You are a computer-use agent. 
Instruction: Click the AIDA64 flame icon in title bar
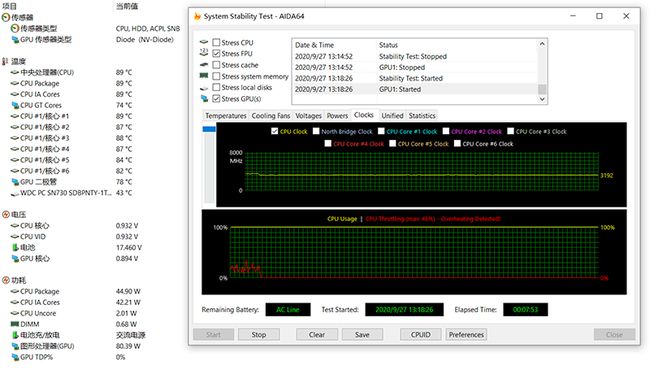pyautogui.click(x=197, y=16)
